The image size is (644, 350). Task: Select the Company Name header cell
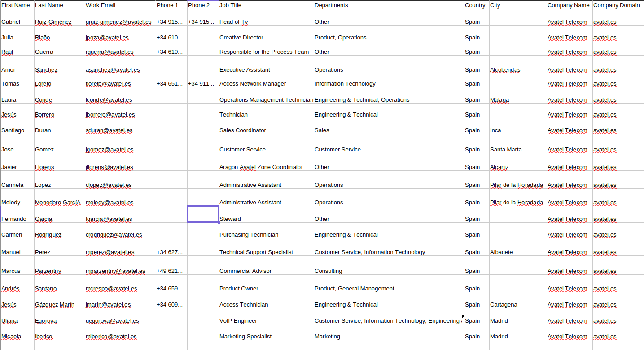[x=570, y=5]
